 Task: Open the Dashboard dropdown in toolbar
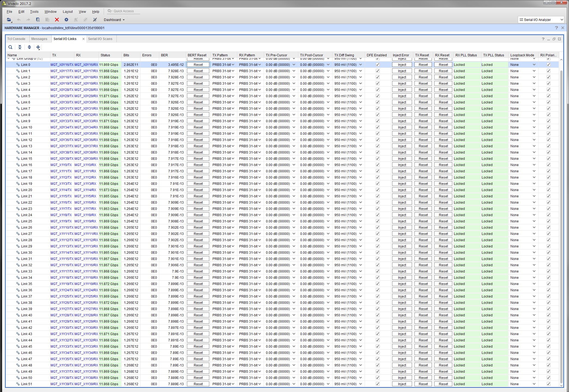tap(114, 20)
